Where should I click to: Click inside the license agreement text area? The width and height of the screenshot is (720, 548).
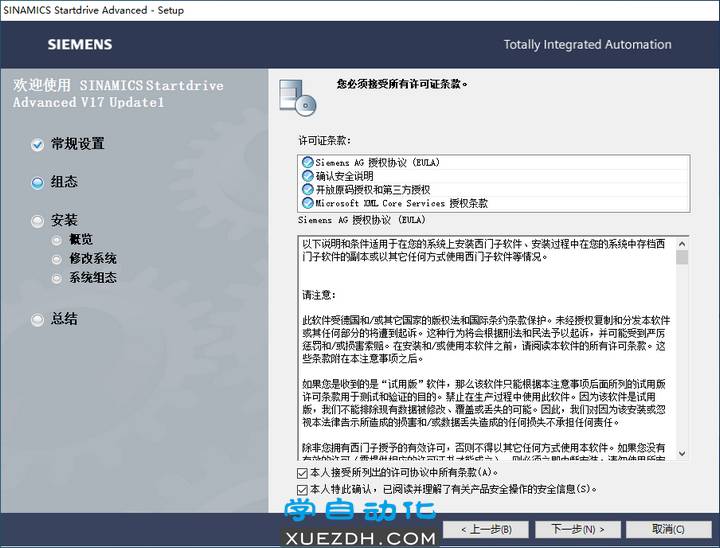tap(488, 348)
